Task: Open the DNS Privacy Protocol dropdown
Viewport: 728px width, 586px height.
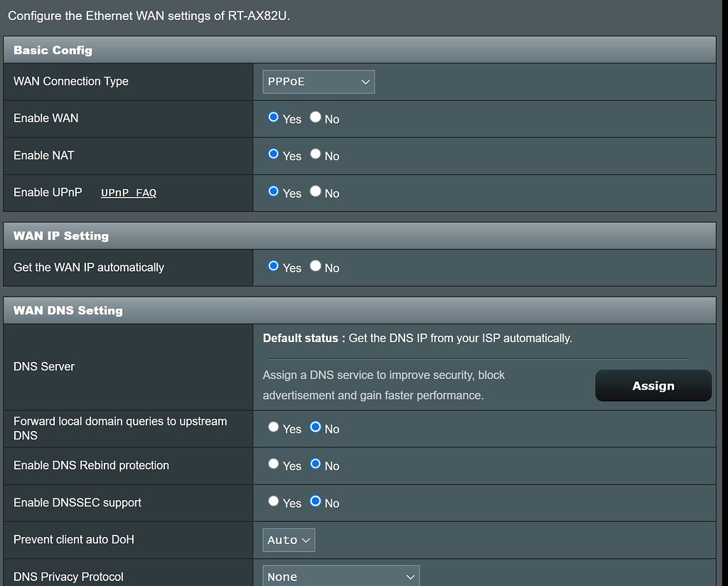Action: tap(341, 576)
